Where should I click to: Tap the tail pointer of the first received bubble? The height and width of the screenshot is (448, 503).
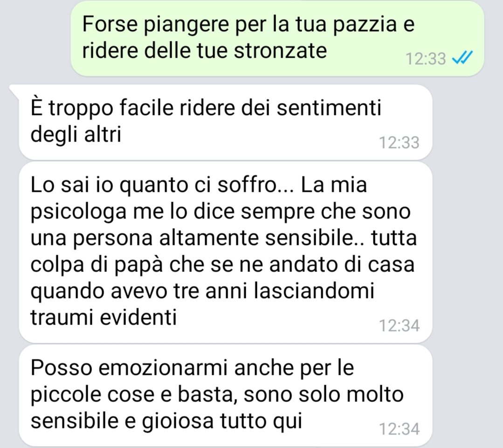click(x=15, y=91)
